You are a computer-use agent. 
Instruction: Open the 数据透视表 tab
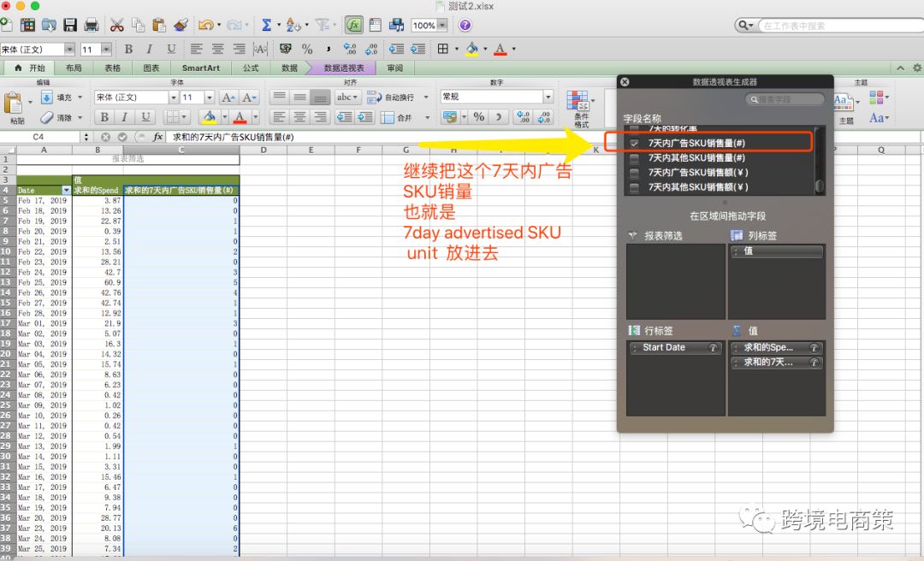pos(344,68)
